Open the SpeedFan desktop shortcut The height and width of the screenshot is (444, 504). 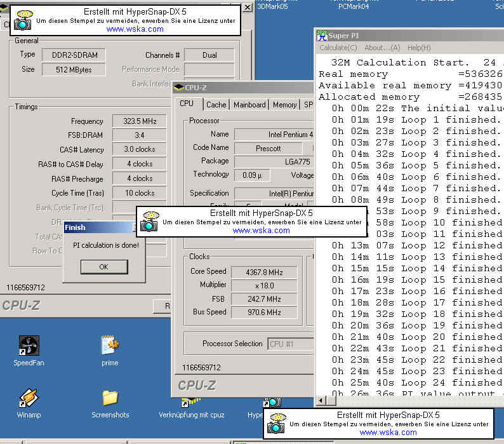coord(29,351)
